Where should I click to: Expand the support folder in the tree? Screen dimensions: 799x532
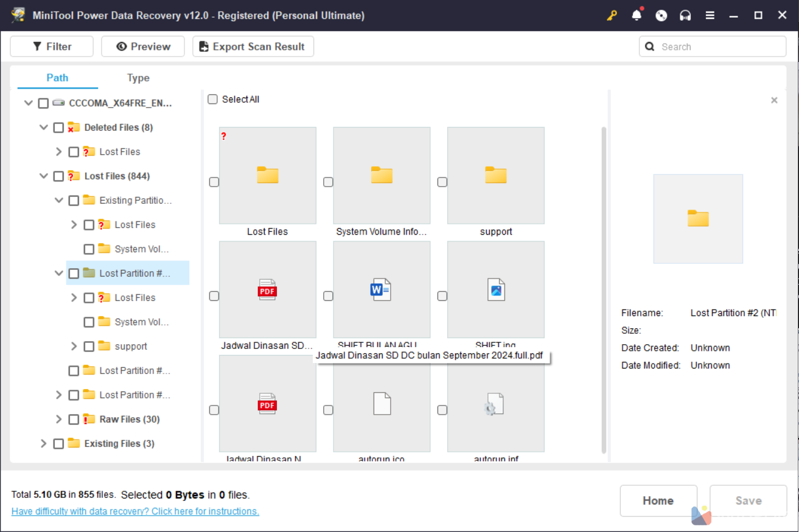tap(74, 347)
